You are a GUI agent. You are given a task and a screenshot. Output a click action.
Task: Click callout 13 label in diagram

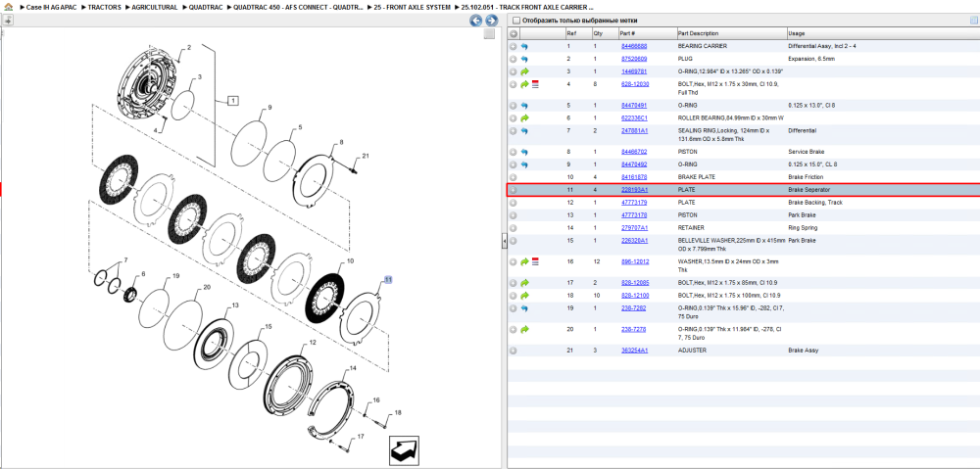point(235,305)
